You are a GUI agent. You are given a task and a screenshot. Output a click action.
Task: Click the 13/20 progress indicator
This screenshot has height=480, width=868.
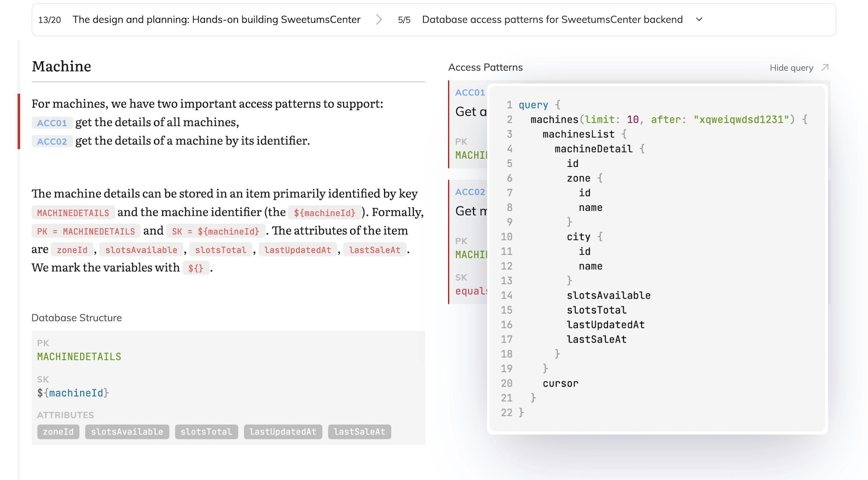[50, 19]
